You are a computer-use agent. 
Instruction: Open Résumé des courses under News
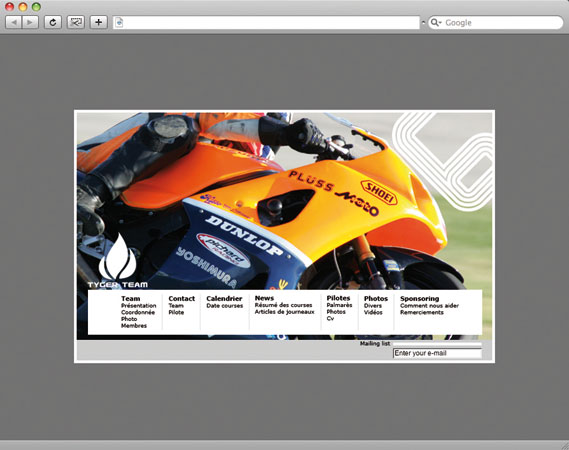(x=283, y=305)
